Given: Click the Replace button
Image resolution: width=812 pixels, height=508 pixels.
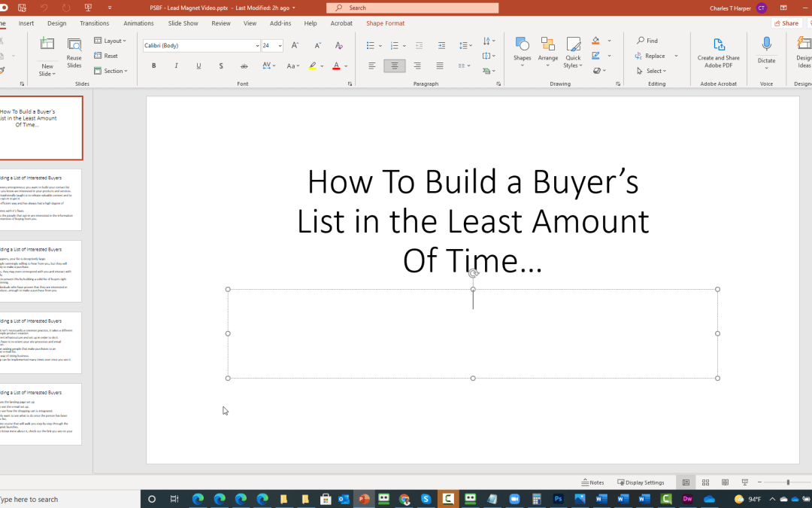Looking at the screenshot, I should [x=650, y=56].
